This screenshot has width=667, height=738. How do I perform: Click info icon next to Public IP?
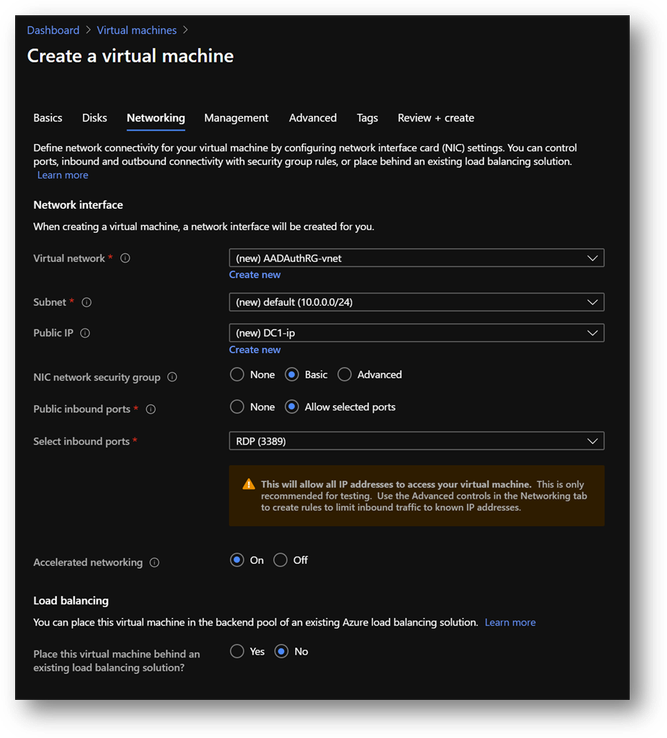[85, 333]
